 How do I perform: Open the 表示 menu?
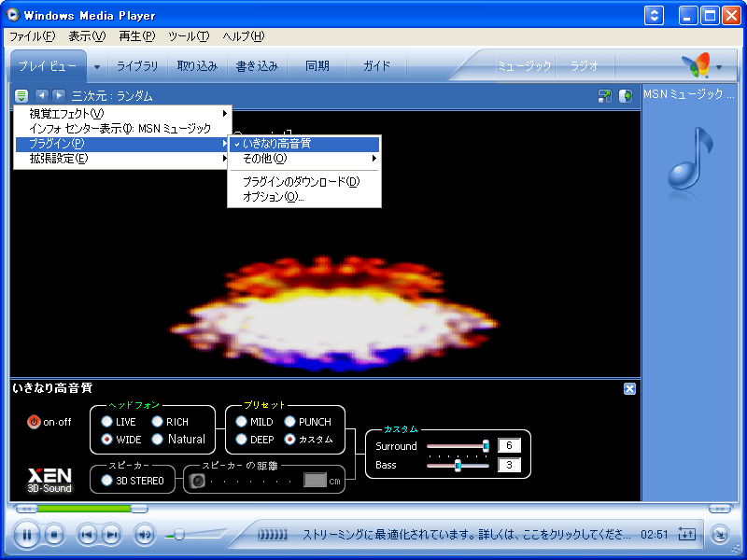(87, 36)
